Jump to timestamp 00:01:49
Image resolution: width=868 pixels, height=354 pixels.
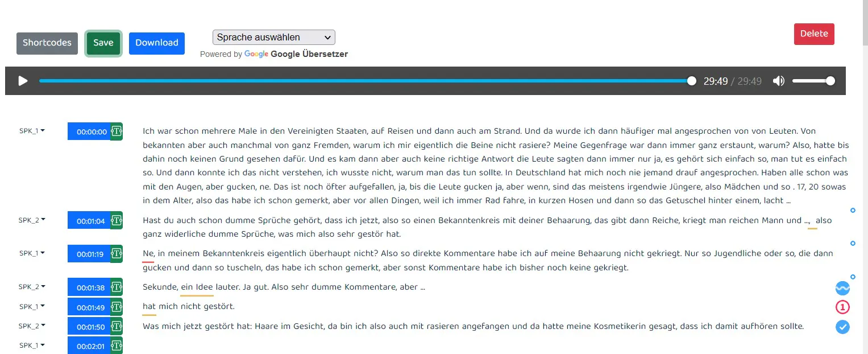coord(89,307)
